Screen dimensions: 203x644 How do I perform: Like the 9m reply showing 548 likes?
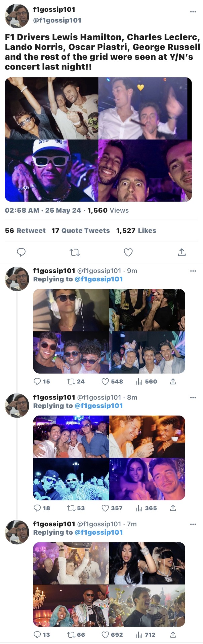click(x=106, y=381)
